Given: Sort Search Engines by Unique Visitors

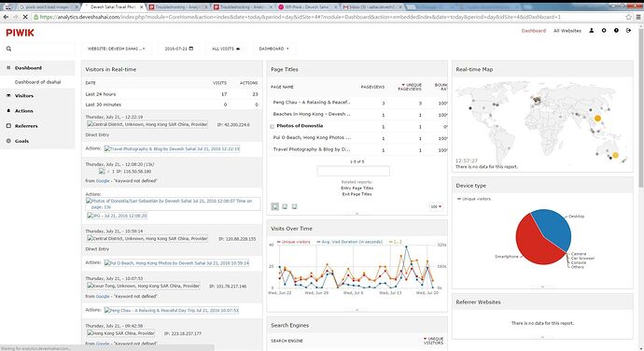Looking at the screenshot, I should (433, 341).
